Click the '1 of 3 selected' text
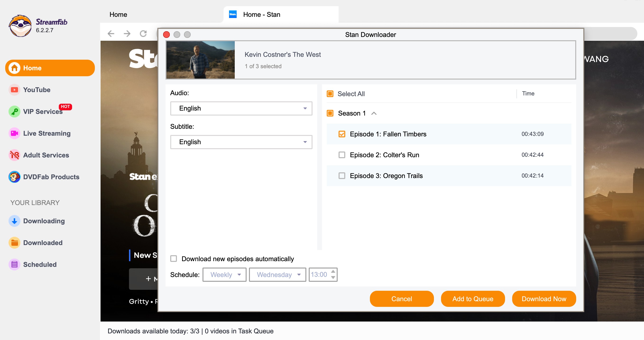Screen dimensions: 644x340 263,66
